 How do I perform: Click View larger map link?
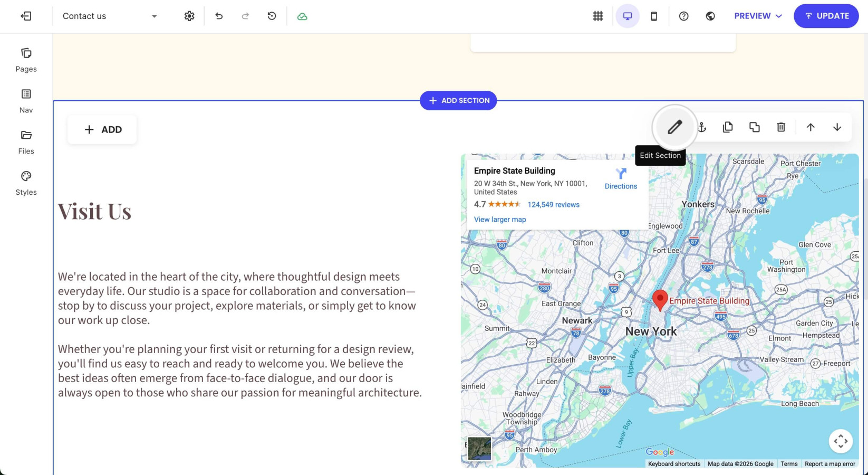click(500, 220)
